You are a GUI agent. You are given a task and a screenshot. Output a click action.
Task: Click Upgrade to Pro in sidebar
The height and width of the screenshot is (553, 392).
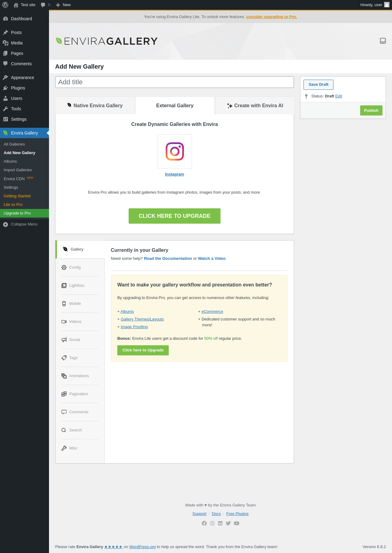point(24,213)
